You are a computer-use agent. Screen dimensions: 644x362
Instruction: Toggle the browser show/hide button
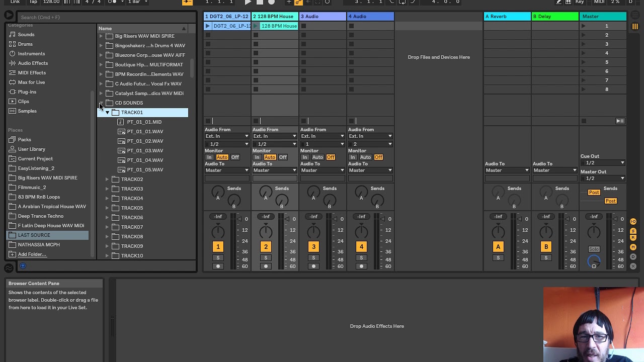tap(9, 16)
